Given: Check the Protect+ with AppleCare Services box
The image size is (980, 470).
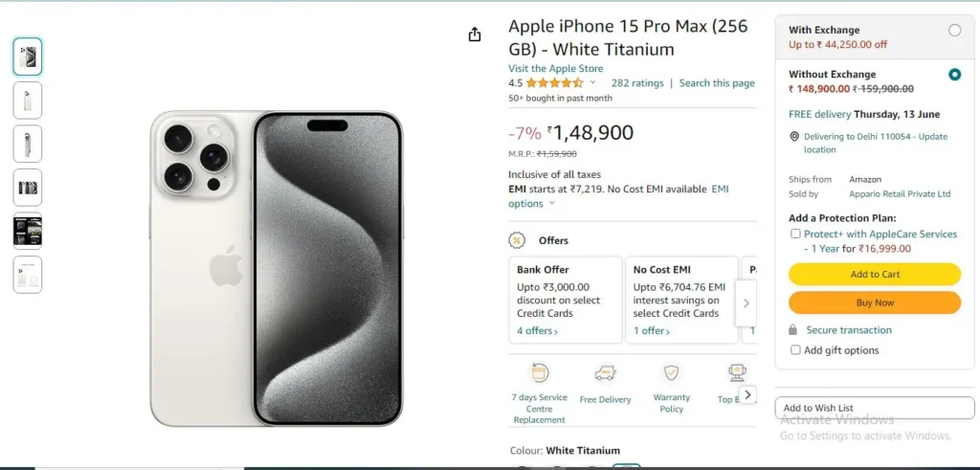Looking at the screenshot, I should (x=795, y=234).
